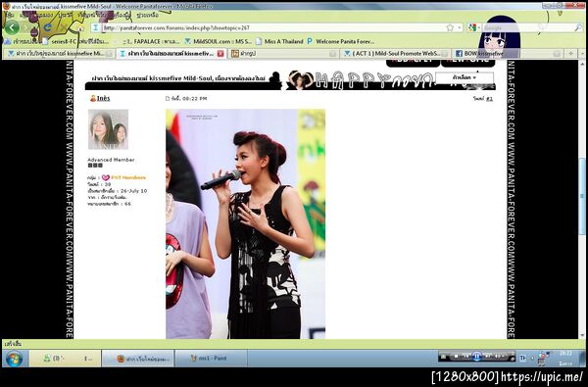This screenshot has width=588, height=387.
Task: Switch to the messenger (3) taskbar item
Action: pyautogui.click(x=65, y=359)
